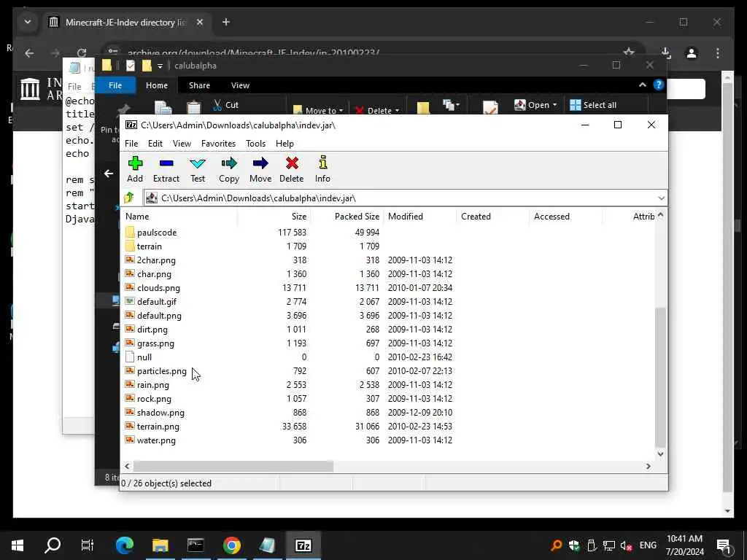Open the Chrome three-dot menu
This screenshot has width=747, height=560.
pos(718,53)
